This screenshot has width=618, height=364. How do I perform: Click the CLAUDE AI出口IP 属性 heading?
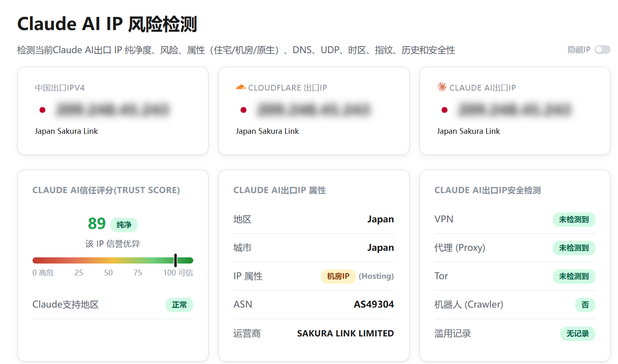coord(280,190)
